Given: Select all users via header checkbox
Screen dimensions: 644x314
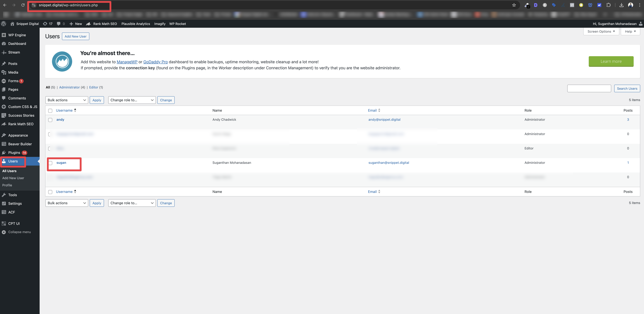Looking at the screenshot, I should (x=50, y=111).
